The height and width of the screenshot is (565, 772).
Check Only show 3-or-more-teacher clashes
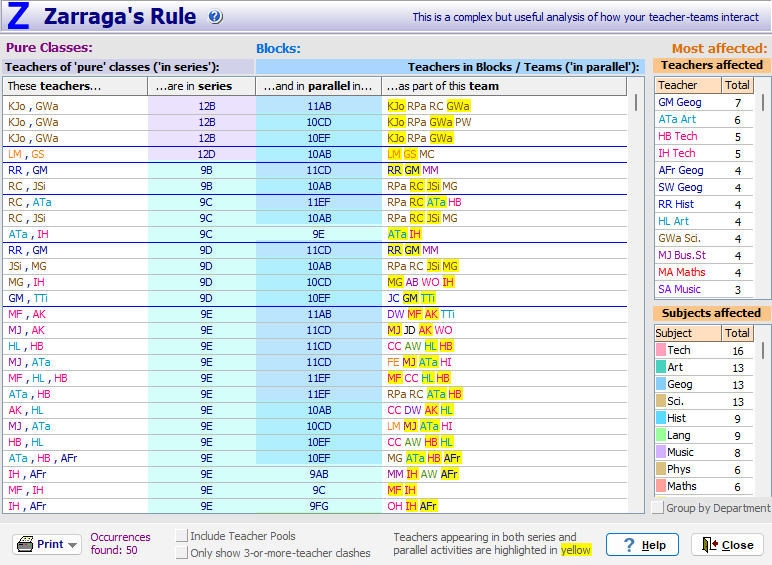(x=181, y=553)
